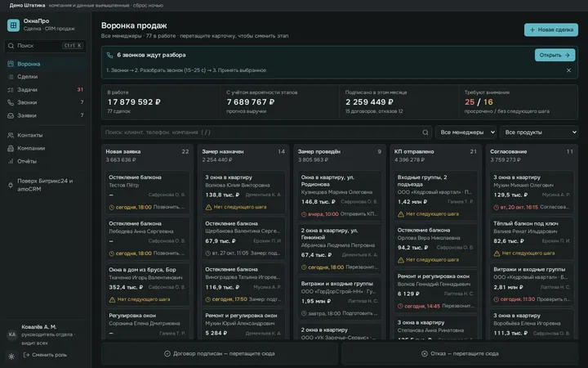Click the deal search input field

point(266,132)
